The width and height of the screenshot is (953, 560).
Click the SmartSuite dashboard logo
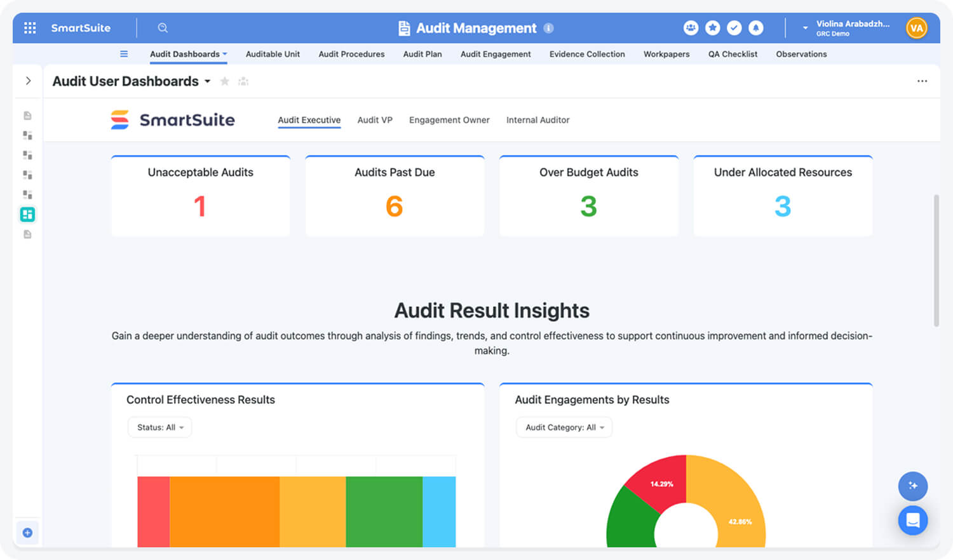[173, 120]
